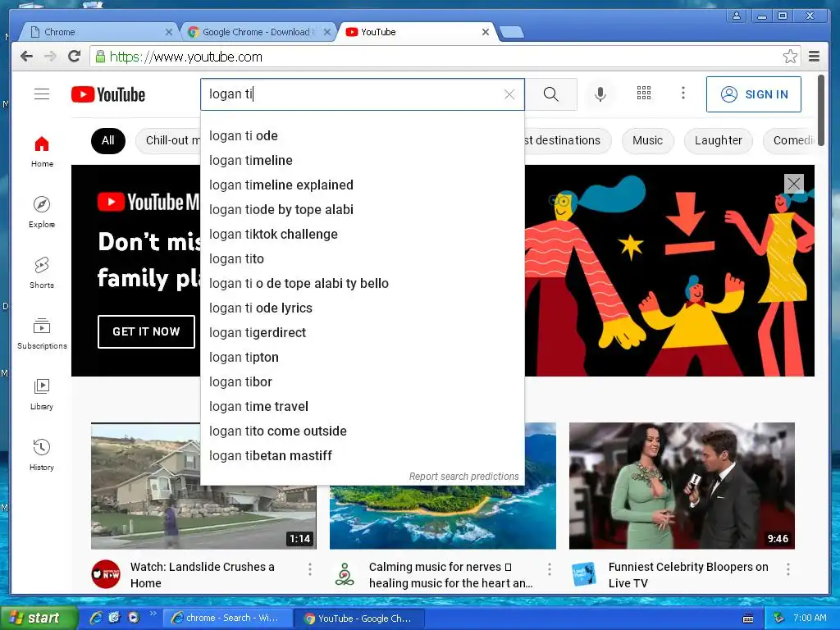Open Shorts in sidebar
Viewport: 840px width, 630px height.
(x=42, y=273)
